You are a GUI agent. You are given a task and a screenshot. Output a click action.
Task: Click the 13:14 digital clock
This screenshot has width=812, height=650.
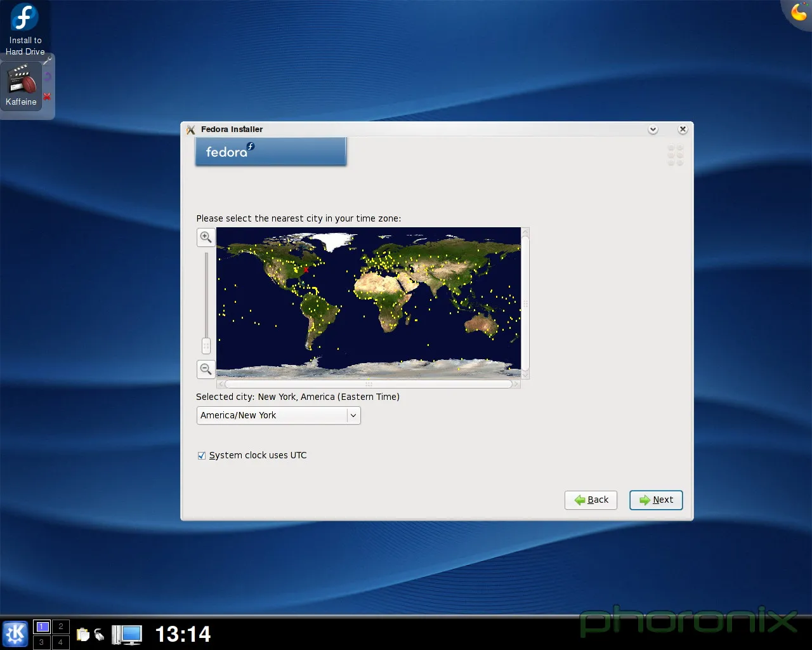point(183,634)
